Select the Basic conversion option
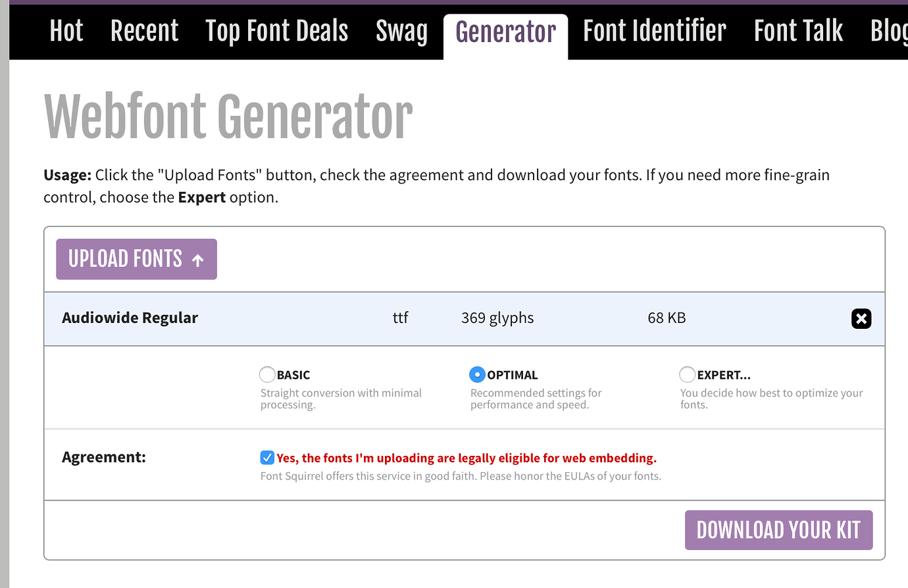Image resolution: width=908 pixels, height=588 pixels. tap(267, 374)
